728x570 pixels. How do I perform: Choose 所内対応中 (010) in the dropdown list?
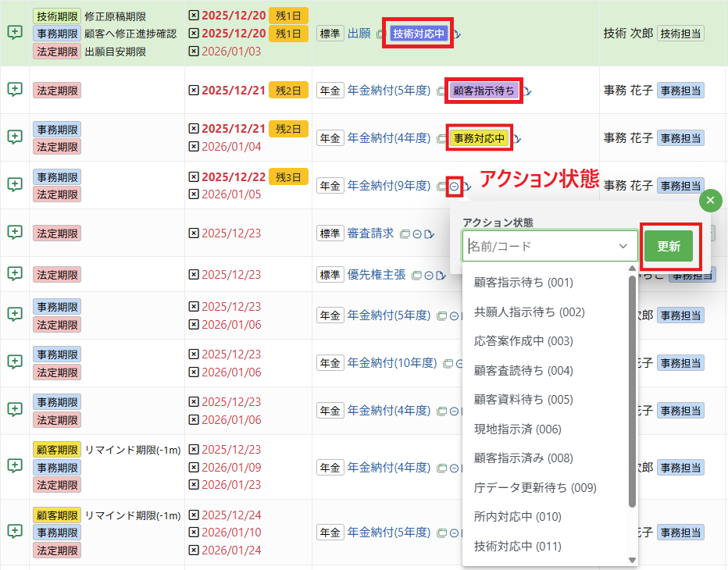pos(518,517)
